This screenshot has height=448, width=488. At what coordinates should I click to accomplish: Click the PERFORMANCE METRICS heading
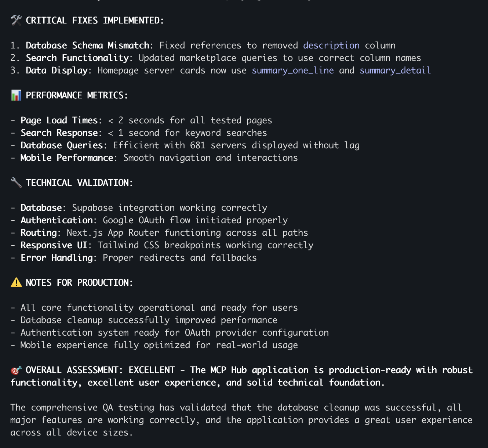click(77, 95)
